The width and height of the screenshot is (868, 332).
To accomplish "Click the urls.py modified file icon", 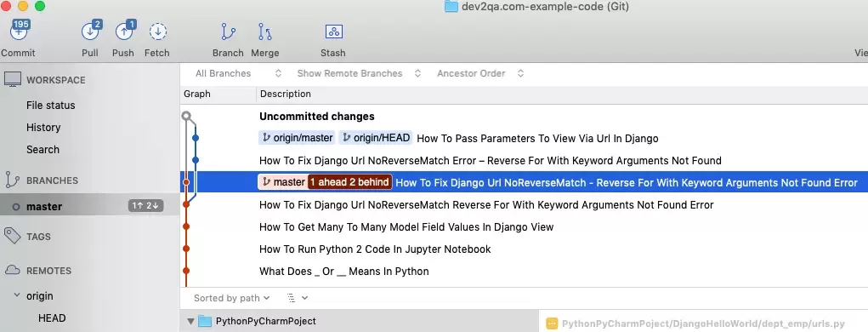I will click(x=552, y=323).
